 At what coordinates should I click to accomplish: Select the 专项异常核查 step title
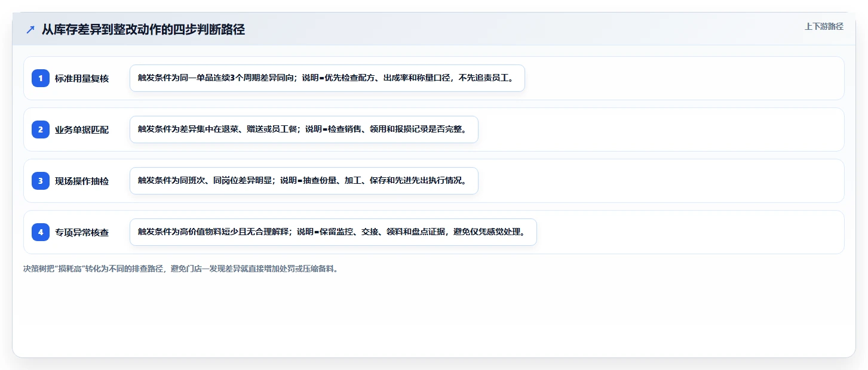point(82,232)
